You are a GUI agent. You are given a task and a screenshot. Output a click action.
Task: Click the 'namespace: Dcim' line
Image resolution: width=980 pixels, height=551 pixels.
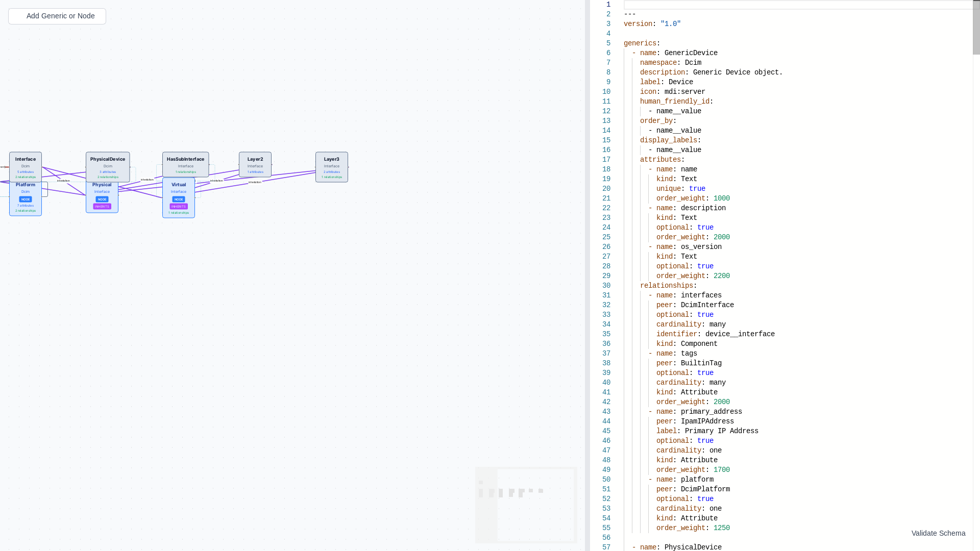click(x=671, y=63)
